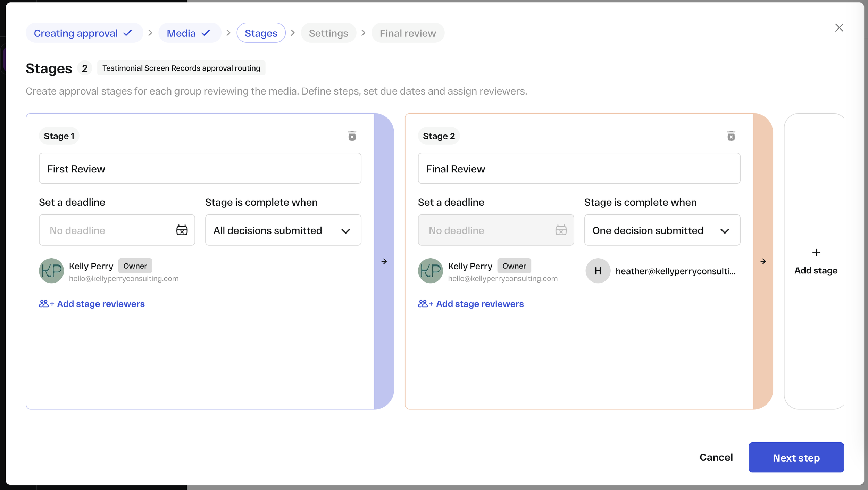Return to the Media step
This screenshot has height=490, width=868.
[190, 33]
